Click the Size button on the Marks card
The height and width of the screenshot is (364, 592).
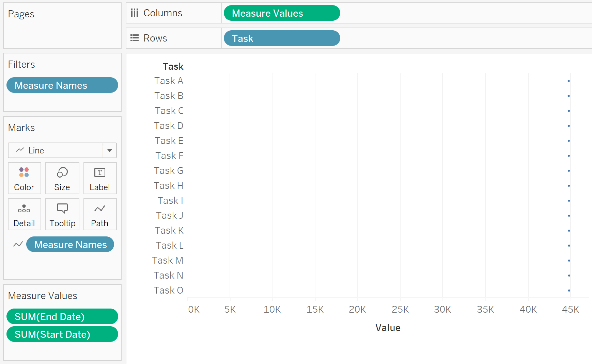tap(62, 178)
